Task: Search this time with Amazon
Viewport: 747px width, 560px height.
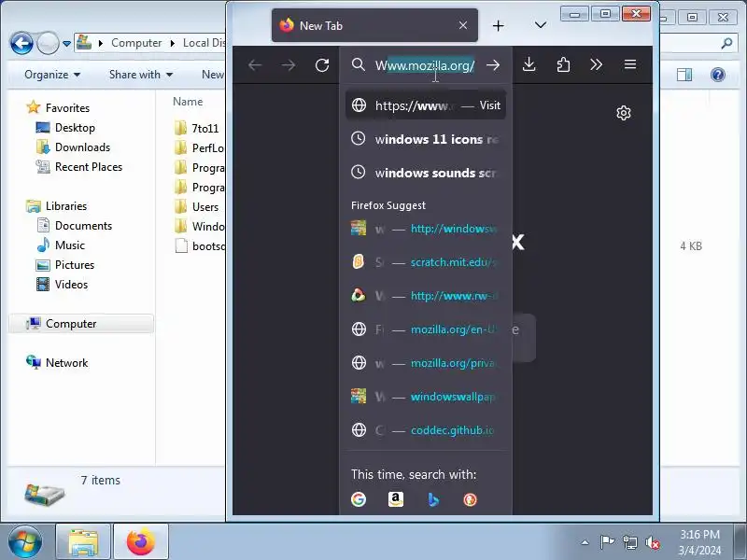Action: 395,499
